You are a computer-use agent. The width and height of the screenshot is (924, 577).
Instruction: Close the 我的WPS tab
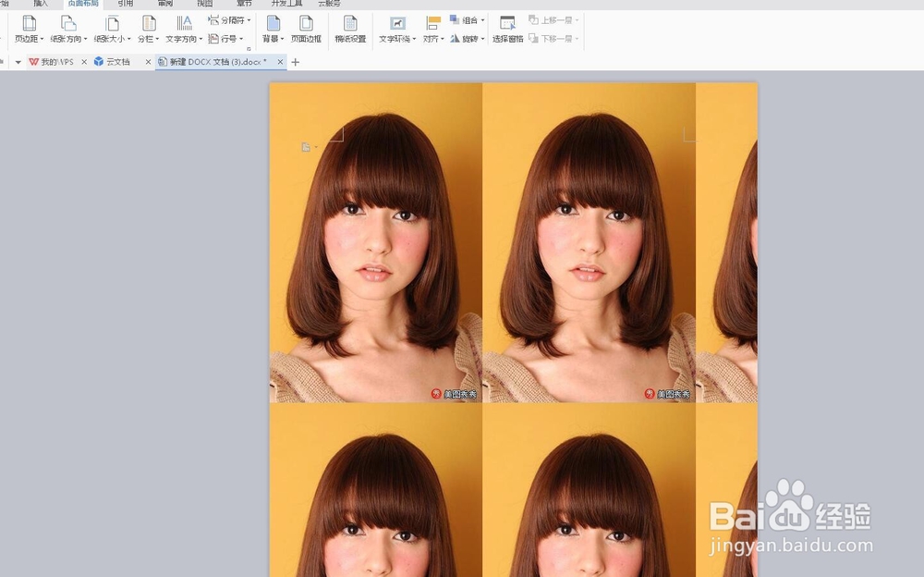click(x=84, y=62)
